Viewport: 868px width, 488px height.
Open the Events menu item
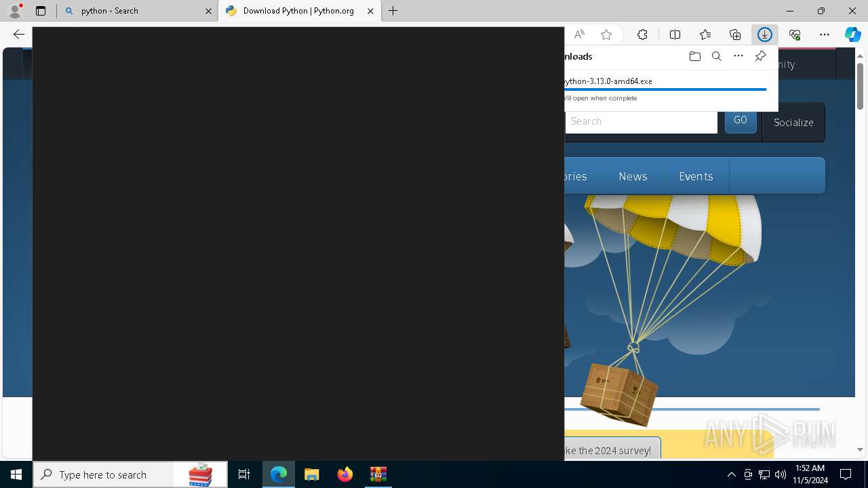click(696, 176)
